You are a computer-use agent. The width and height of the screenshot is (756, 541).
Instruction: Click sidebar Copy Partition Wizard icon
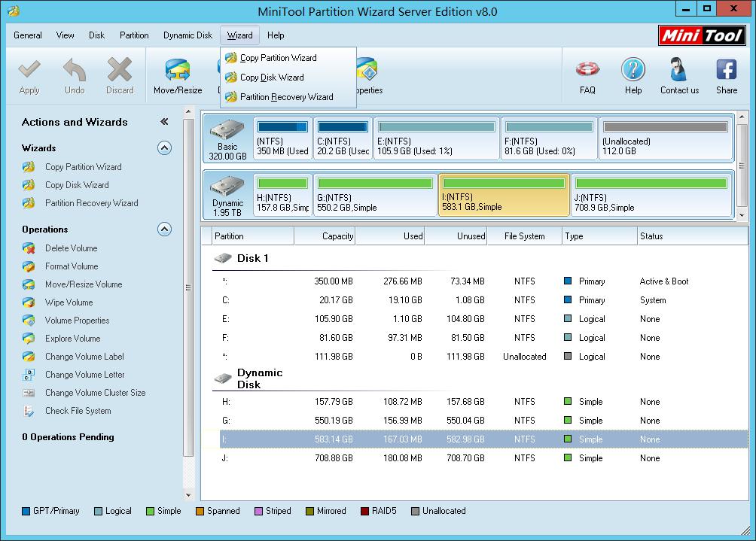click(29, 167)
